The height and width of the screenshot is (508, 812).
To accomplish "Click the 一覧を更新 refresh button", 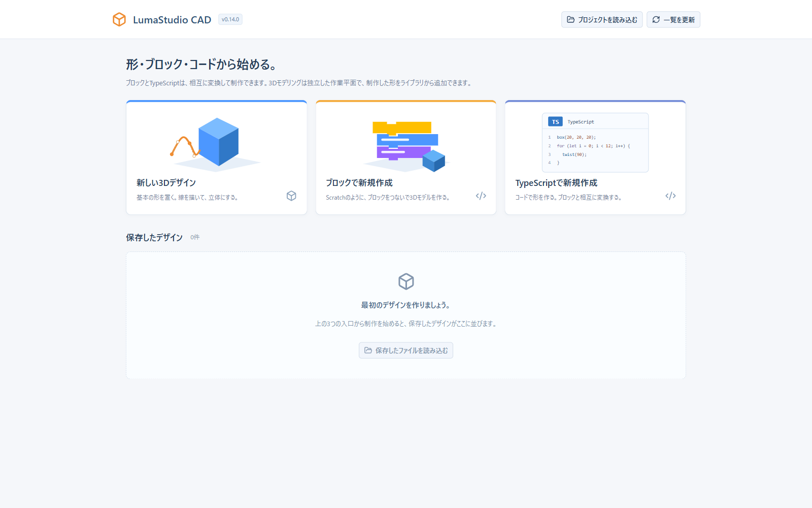I will coord(673,19).
